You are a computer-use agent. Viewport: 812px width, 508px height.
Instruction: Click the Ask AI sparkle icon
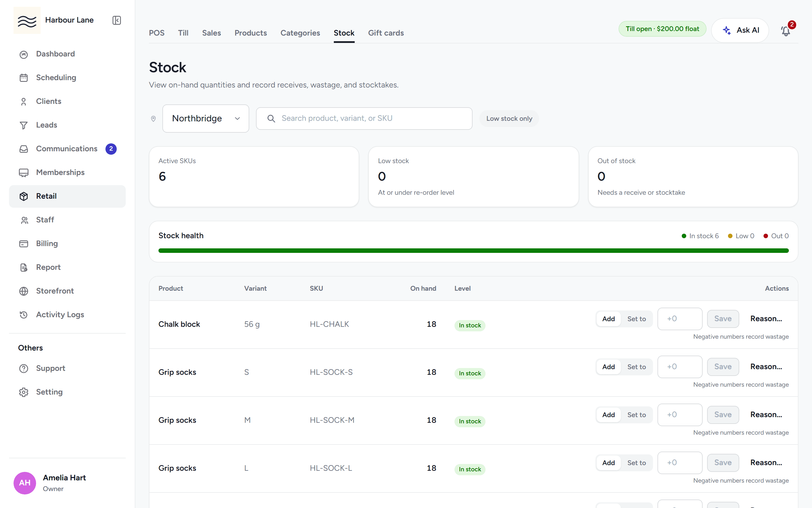(x=727, y=30)
